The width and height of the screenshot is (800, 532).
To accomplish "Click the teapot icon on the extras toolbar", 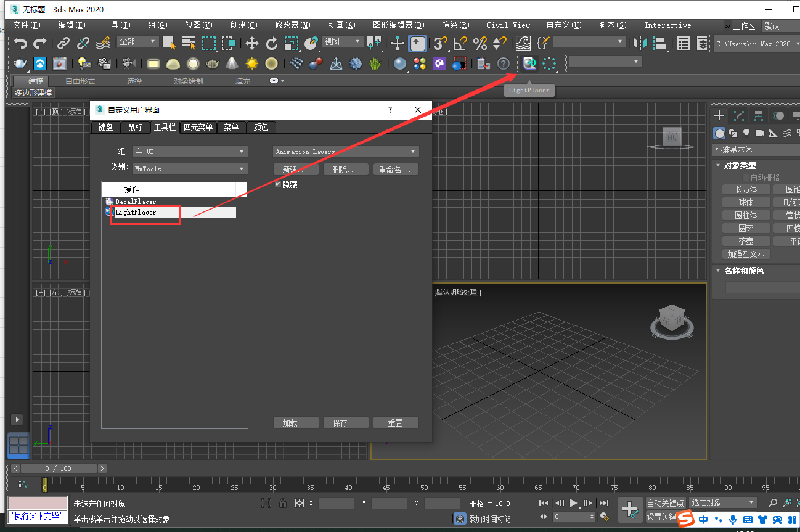I will (x=213, y=63).
